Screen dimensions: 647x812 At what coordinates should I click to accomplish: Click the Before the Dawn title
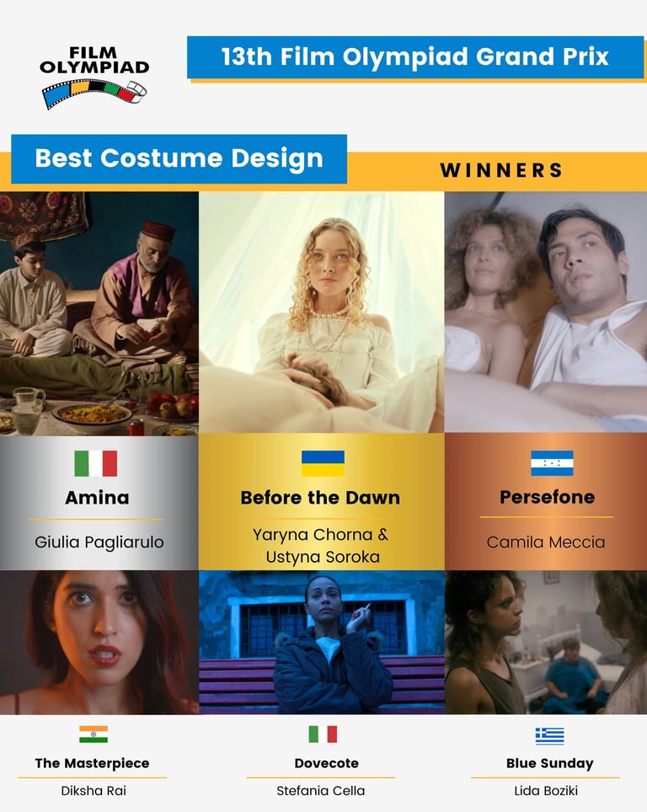coord(320,498)
